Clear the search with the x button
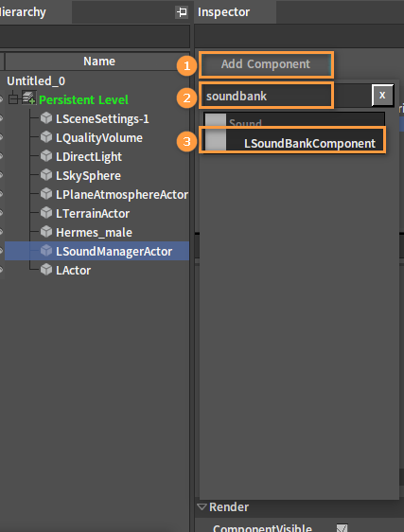This screenshot has height=532, width=404. 382,96
